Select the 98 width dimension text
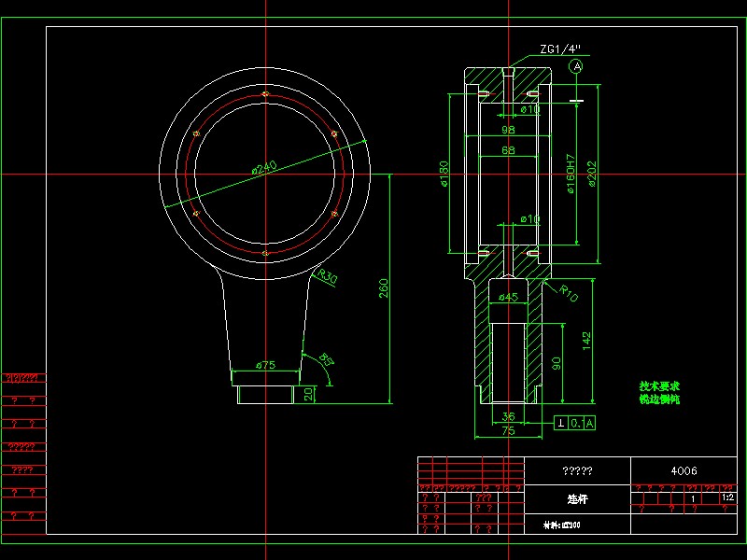Image resolution: width=747 pixels, height=560 pixels. click(x=508, y=130)
